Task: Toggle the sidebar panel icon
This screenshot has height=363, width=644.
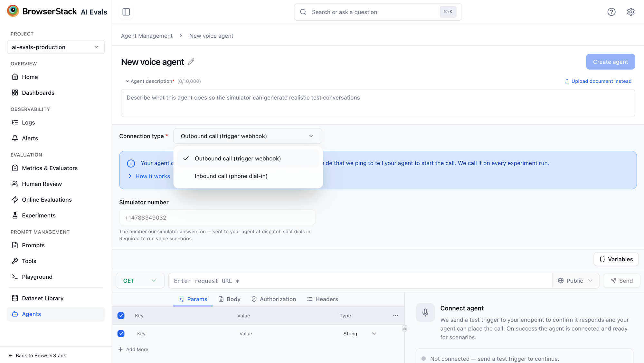Action: coord(126,12)
